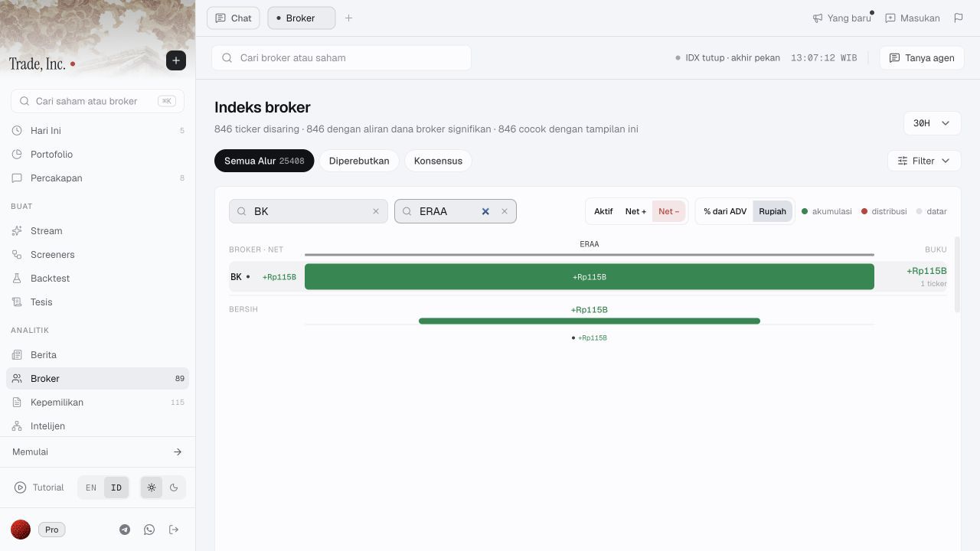Select Diperebutkan tab
980x551 pixels.
359,161
